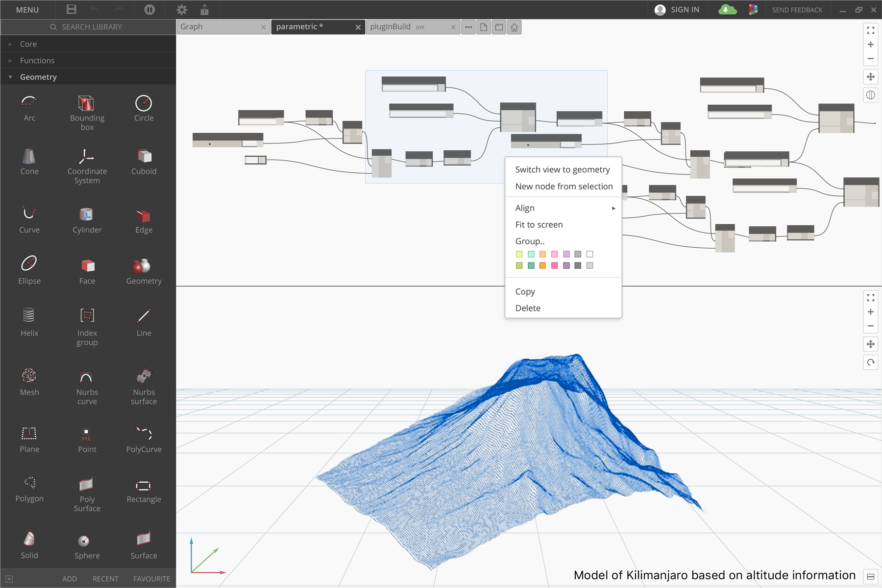
Task: Close the parametric tab
Action: coord(358,27)
